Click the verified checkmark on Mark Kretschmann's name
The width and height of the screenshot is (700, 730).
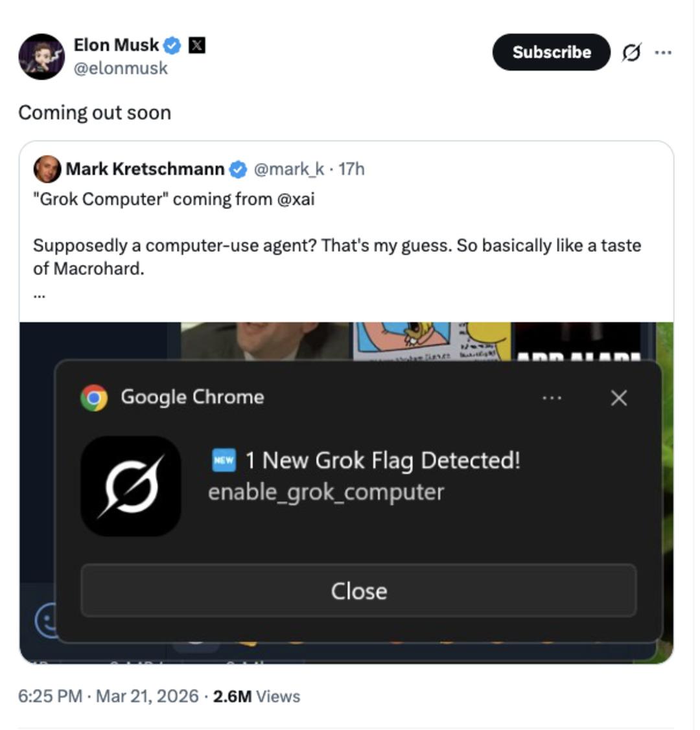pos(239,168)
